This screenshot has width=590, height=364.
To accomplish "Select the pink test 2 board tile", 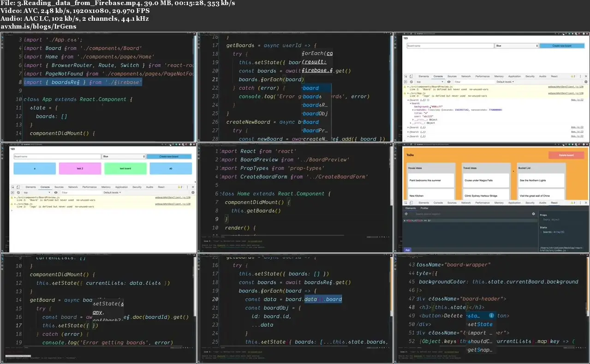I will pyautogui.click(x=80, y=168).
